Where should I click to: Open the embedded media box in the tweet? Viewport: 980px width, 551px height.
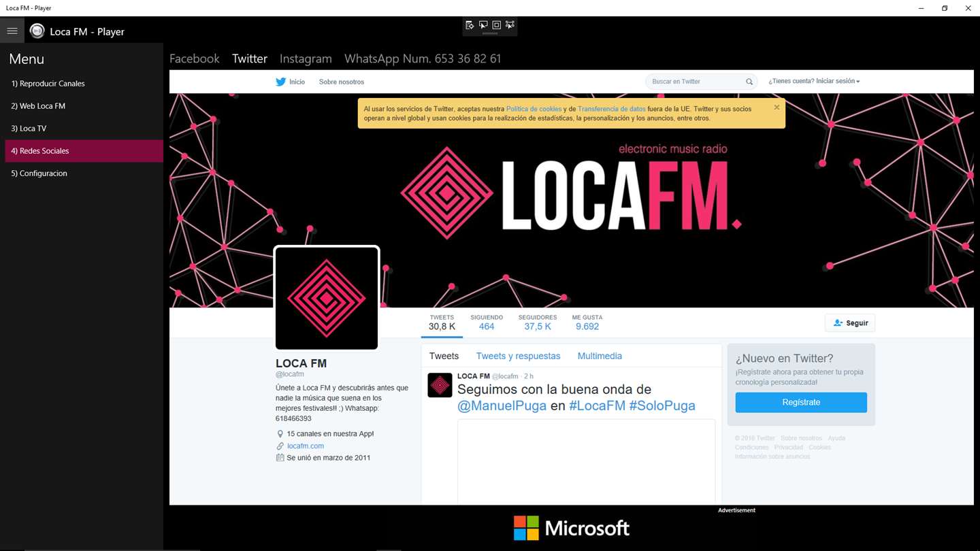[586, 462]
